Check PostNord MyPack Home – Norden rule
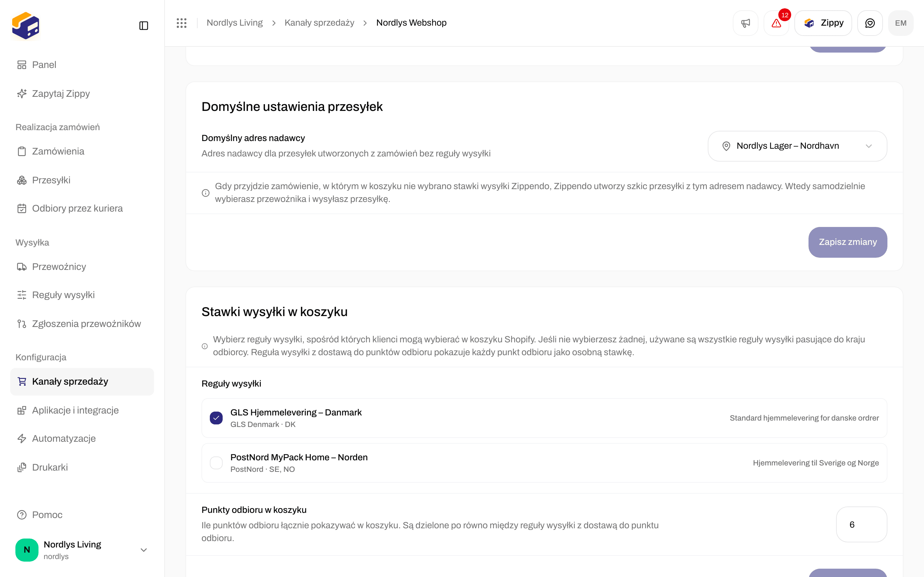Image resolution: width=924 pixels, height=577 pixels. point(216,463)
